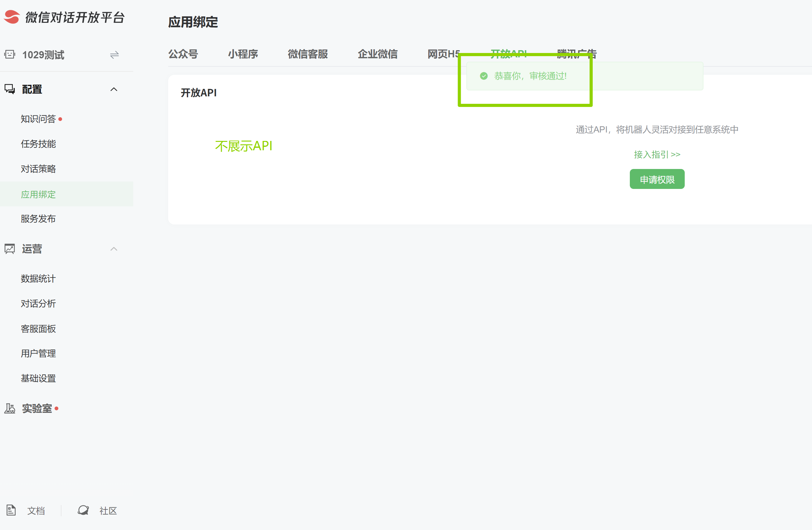Click the 配置 chat bubble icon
The width and height of the screenshot is (812, 530).
pyautogui.click(x=10, y=89)
